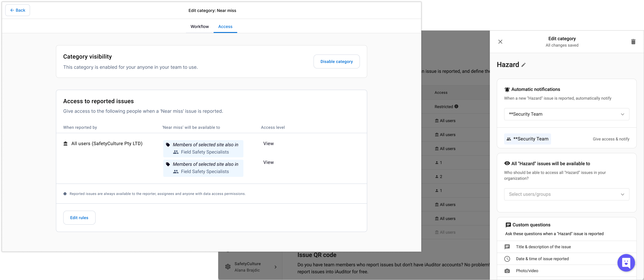Expand the SafetyCulture account chevron
This screenshot has width=644, height=280.
click(276, 267)
